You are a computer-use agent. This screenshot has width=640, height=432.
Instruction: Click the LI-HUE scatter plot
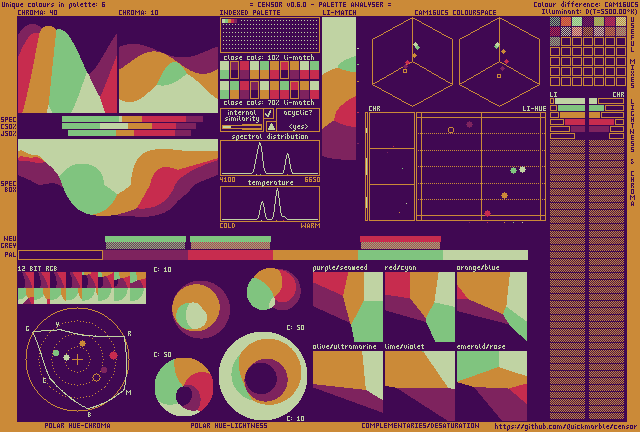click(x=480, y=165)
